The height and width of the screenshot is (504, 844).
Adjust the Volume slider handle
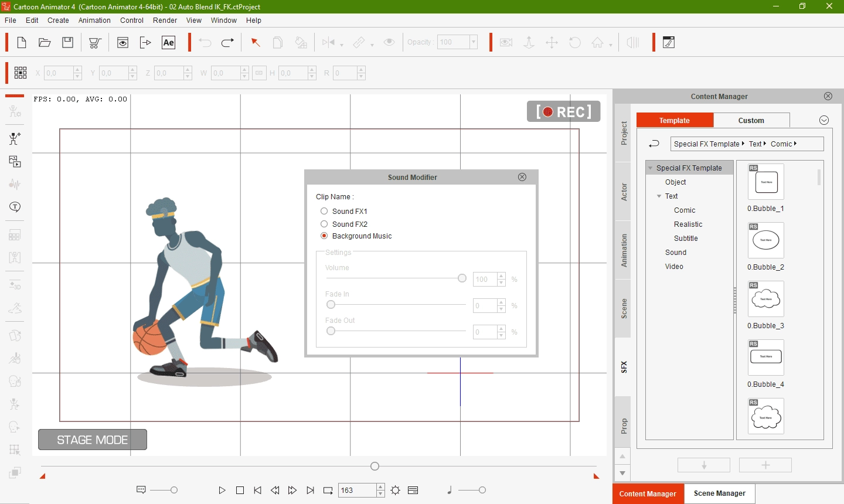(x=462, y=278)
